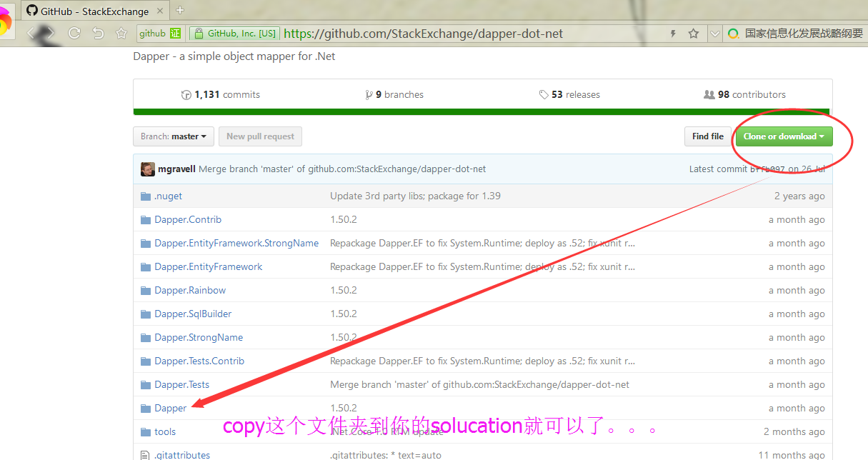The image size is (868, 460).
Task: Click the lightning speed-mode icon
Action: 672,34
